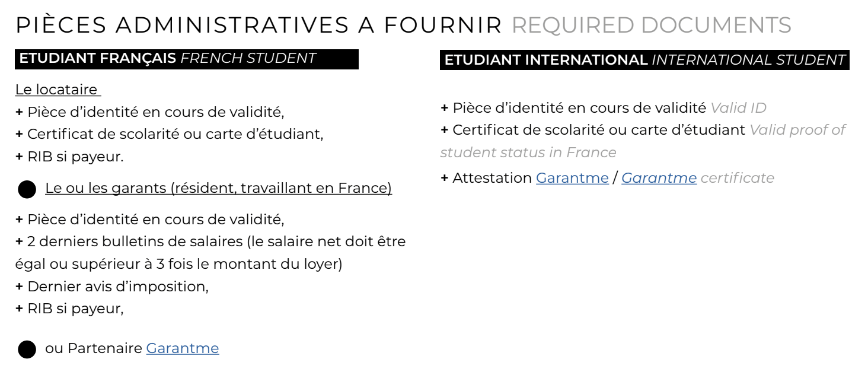Click 'RIB si payeur.' under Le locataire

70,157
